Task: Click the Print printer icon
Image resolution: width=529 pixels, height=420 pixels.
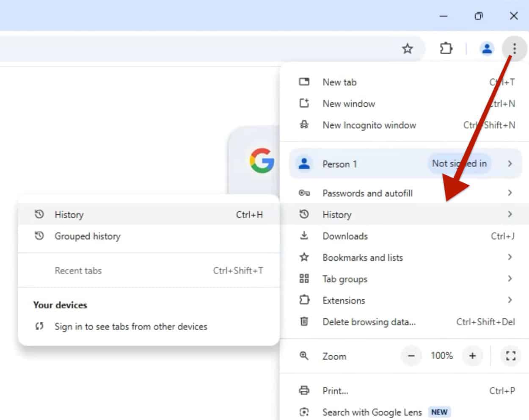Action: coord(304,390)
